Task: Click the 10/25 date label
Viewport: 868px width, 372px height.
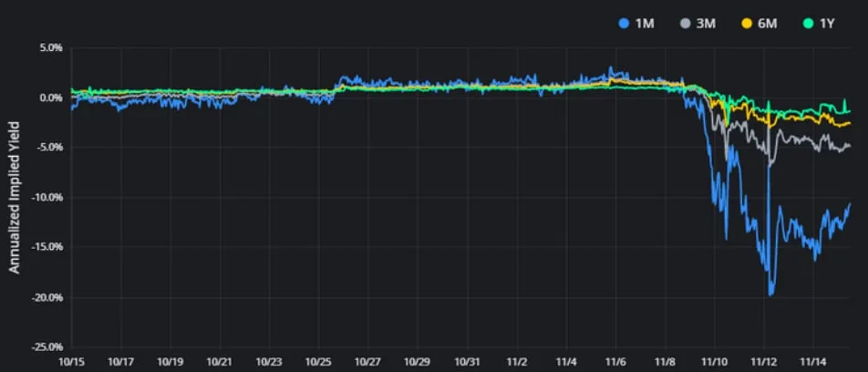Action: [x=318, y=363]
